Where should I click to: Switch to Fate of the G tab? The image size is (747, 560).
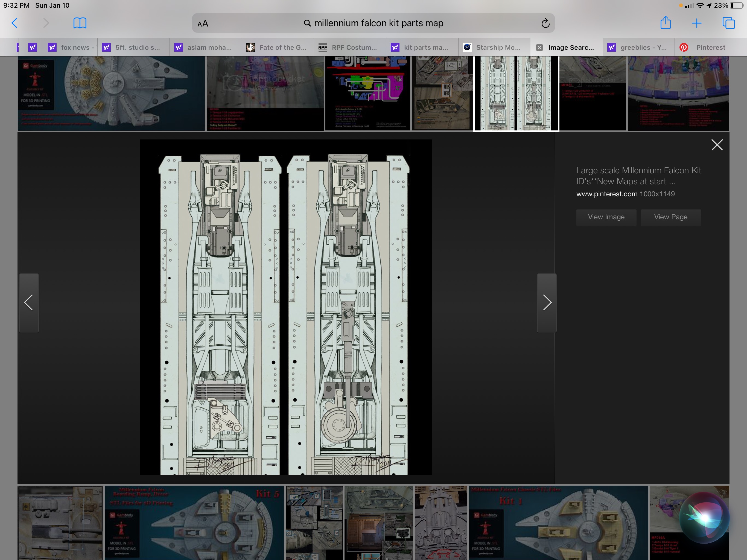tap(278, 48)
